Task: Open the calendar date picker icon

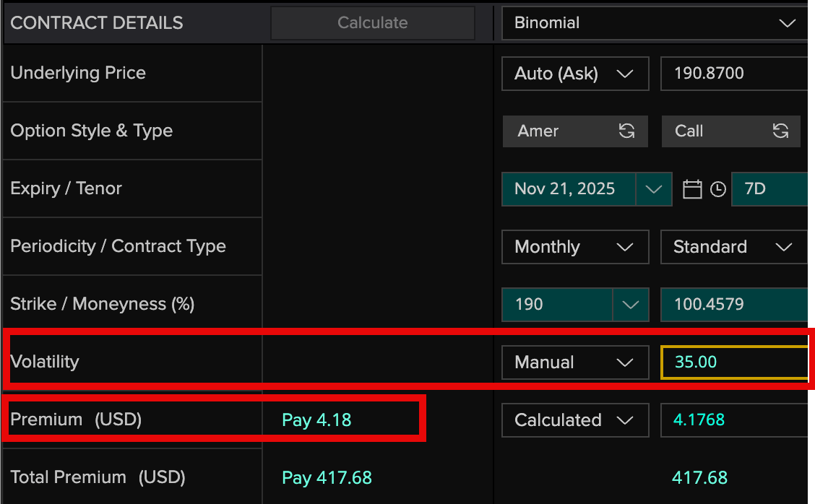Action: 692,189
